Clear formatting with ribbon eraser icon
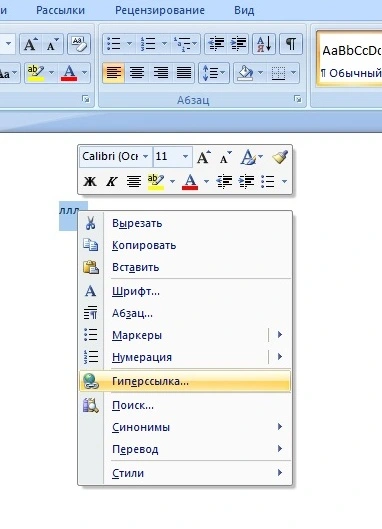The image size is (382, 529). tap(79, 44)
